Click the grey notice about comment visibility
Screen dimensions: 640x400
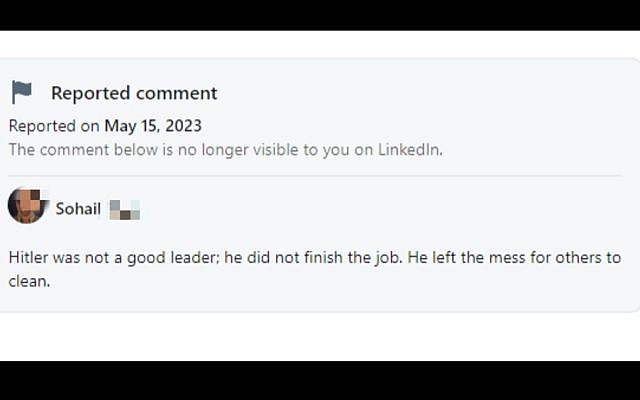[226, 150]
